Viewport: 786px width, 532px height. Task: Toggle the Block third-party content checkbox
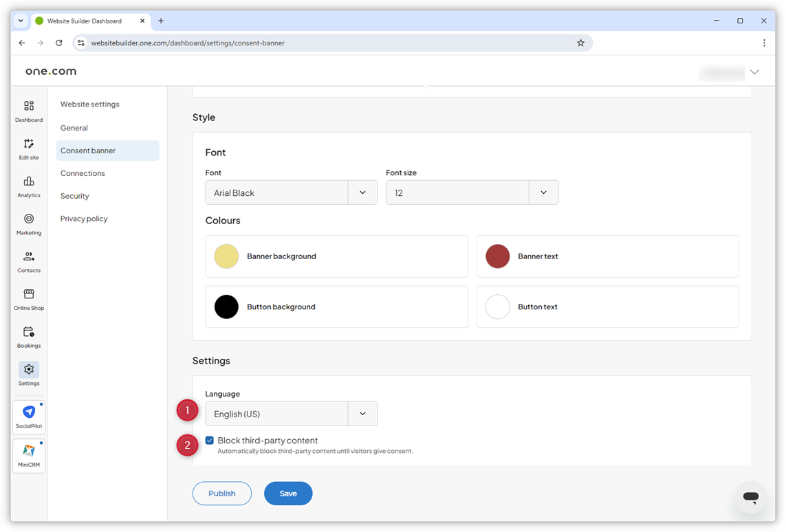tap(209, 441)
